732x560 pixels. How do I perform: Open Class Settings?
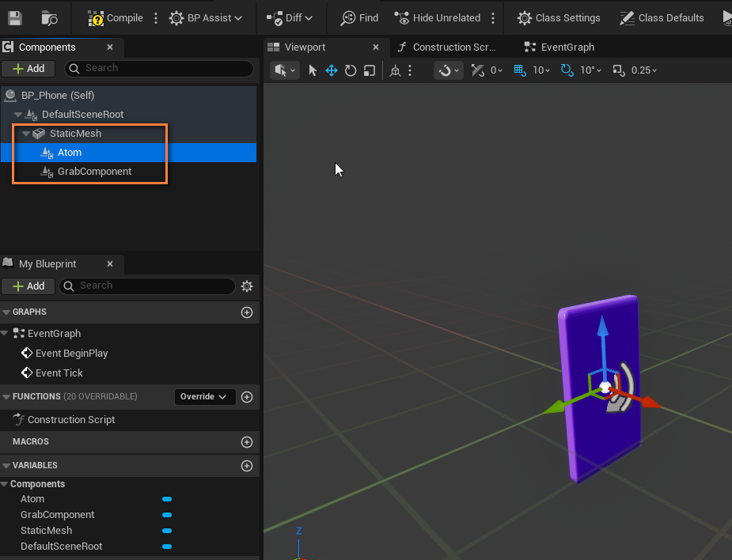(x=559, y=18)
